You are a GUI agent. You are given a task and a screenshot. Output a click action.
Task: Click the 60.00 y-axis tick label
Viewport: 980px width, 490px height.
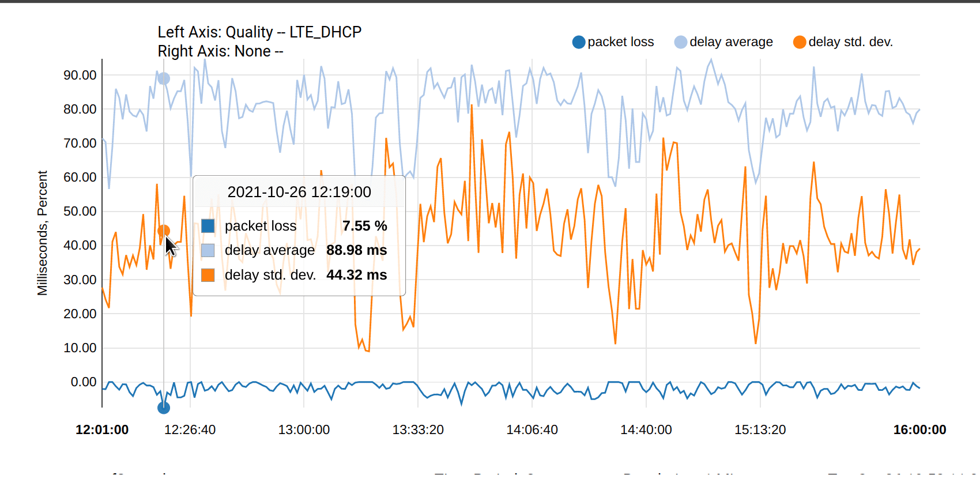pos(80,177)
